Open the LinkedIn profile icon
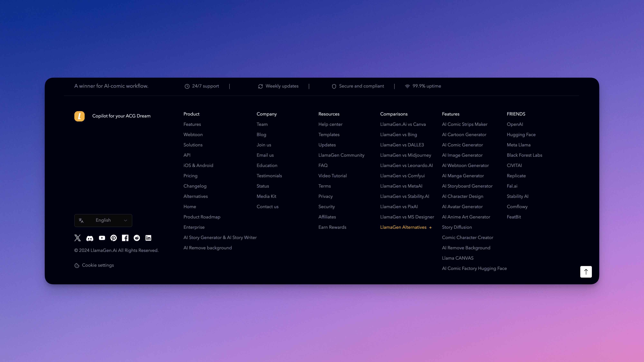The height and width of the screenshot is (362, 644). tap(148, 238)
